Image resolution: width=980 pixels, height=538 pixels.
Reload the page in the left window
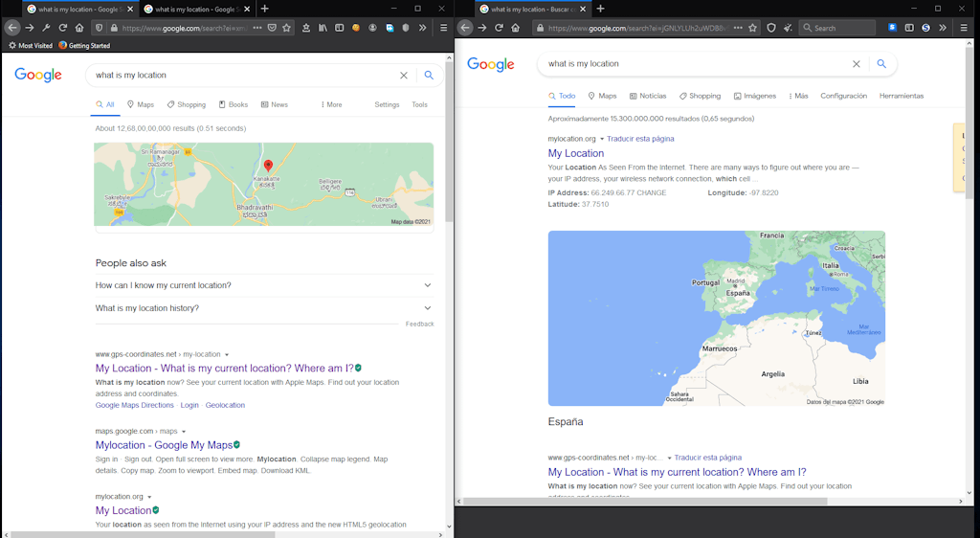62,28
